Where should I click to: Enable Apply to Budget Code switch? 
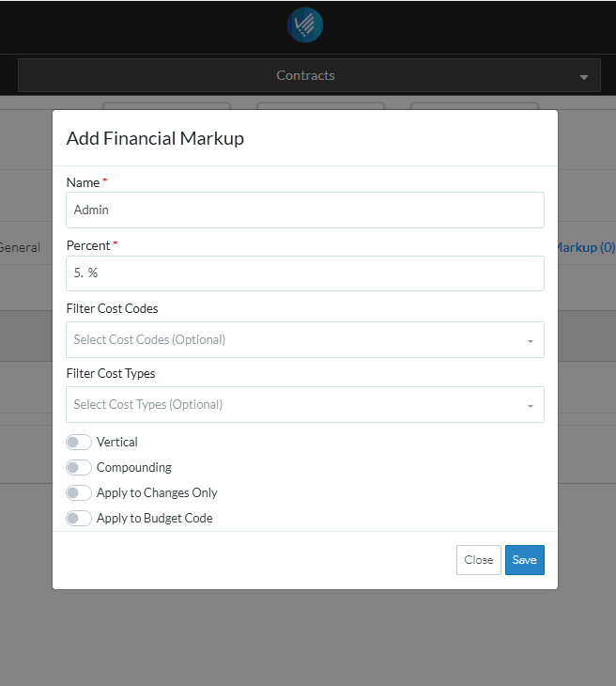coord(79,518)
